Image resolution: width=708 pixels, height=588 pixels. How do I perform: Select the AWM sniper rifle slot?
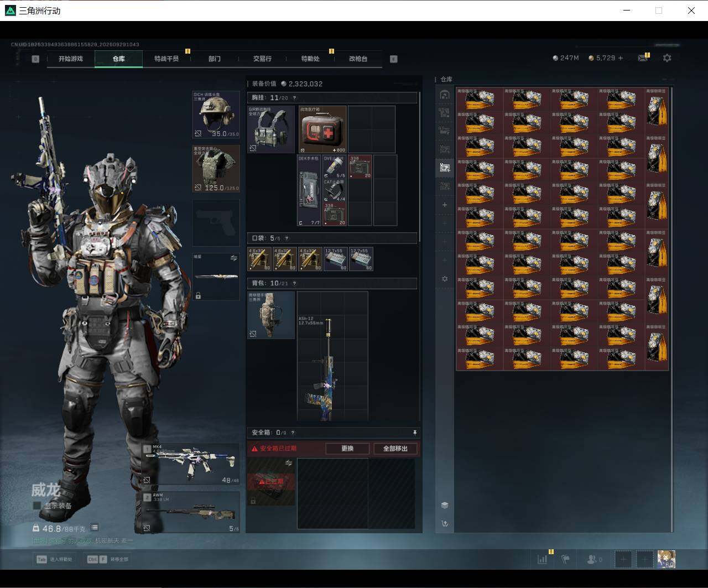(x=191, y=512)
